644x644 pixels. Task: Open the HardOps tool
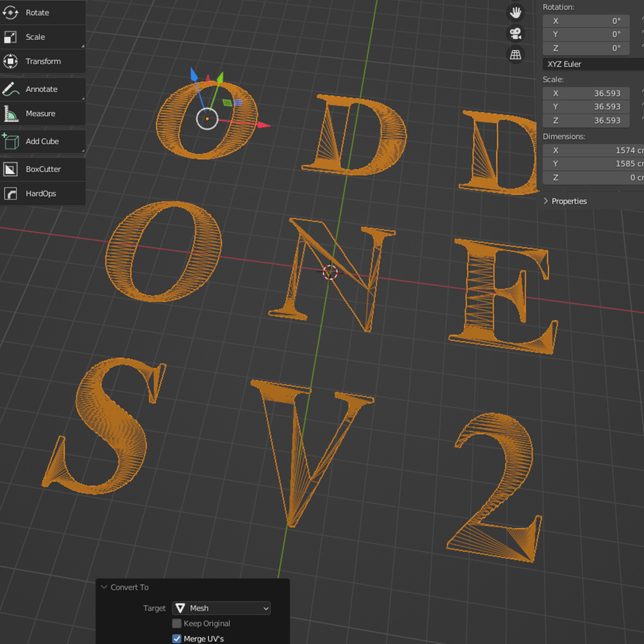click(x=43, y=193)
